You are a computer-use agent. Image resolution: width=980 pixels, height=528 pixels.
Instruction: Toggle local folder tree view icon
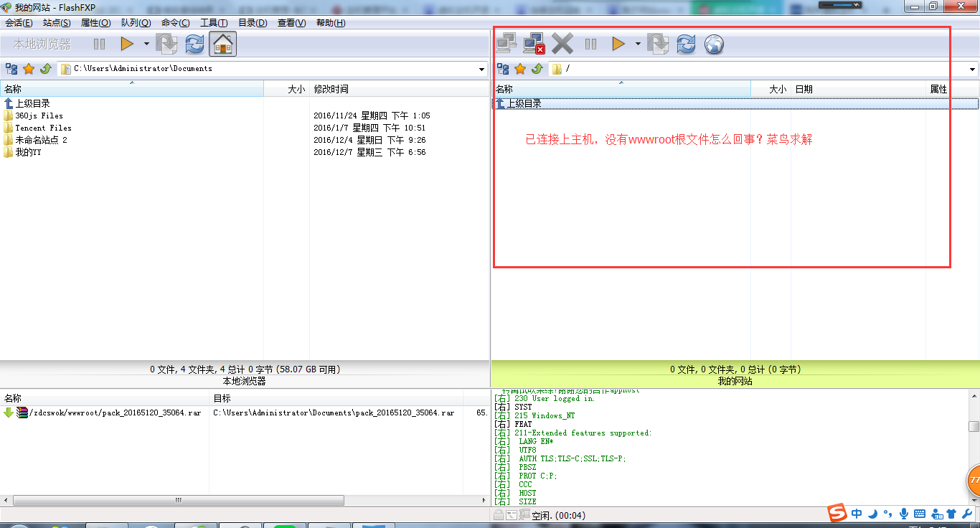click(11, 69)
